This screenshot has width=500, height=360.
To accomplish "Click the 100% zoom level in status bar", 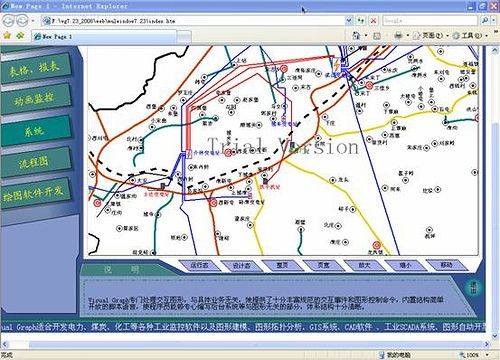I will tap(469, 355).
